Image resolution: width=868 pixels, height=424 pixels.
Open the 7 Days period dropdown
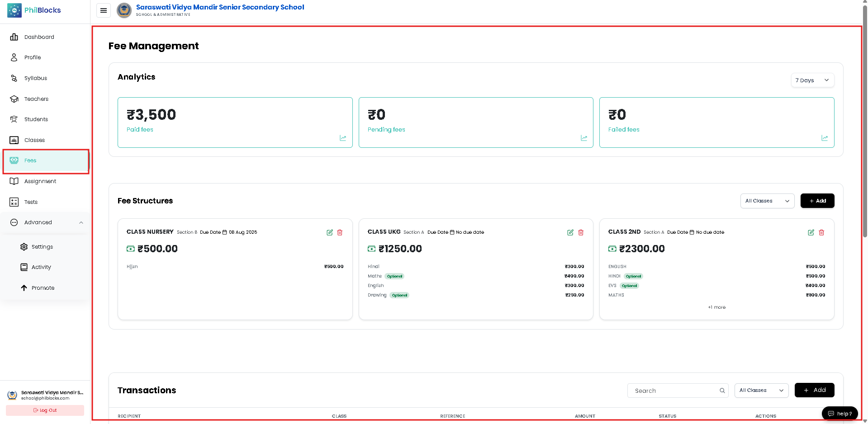click(x=812, y=80)
